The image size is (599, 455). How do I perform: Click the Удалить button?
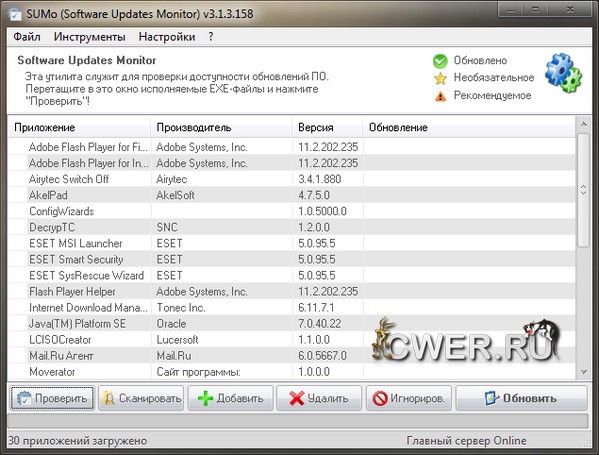click(319, 398)
